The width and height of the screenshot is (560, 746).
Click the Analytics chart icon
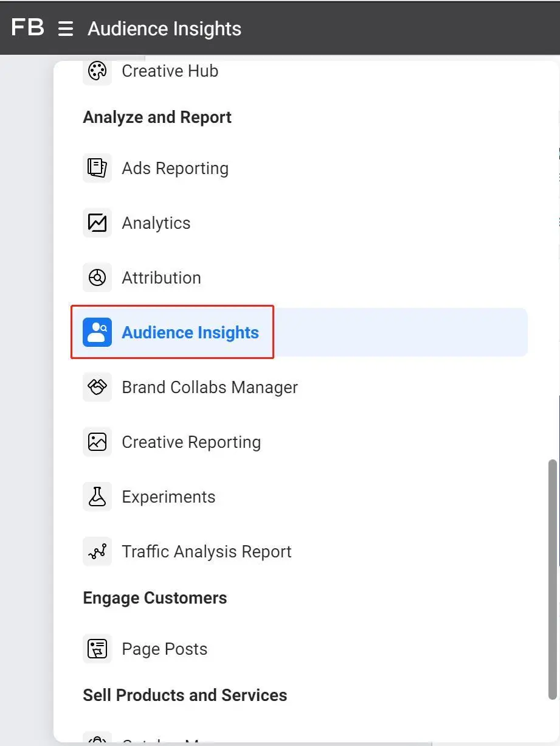[x=97, y=223]
